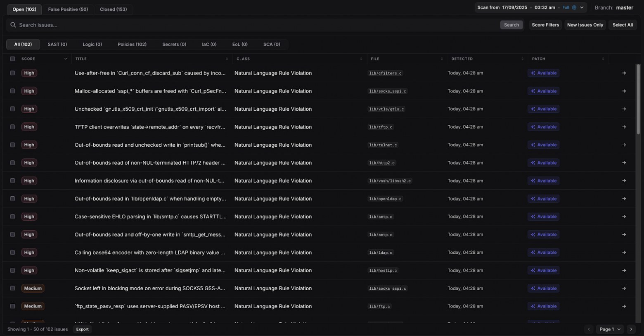Click the Export button

pos(82,329)
